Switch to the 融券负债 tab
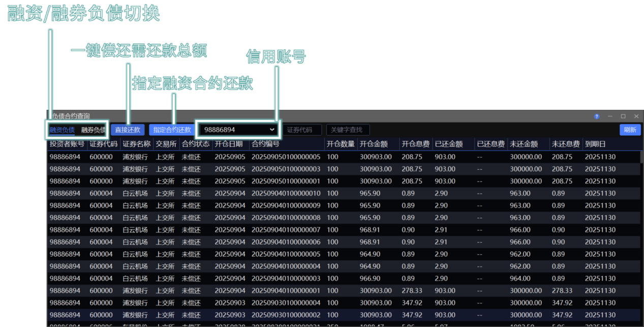Image resolution: width=644 pixels, height=327 pixels. click(93, 130)
